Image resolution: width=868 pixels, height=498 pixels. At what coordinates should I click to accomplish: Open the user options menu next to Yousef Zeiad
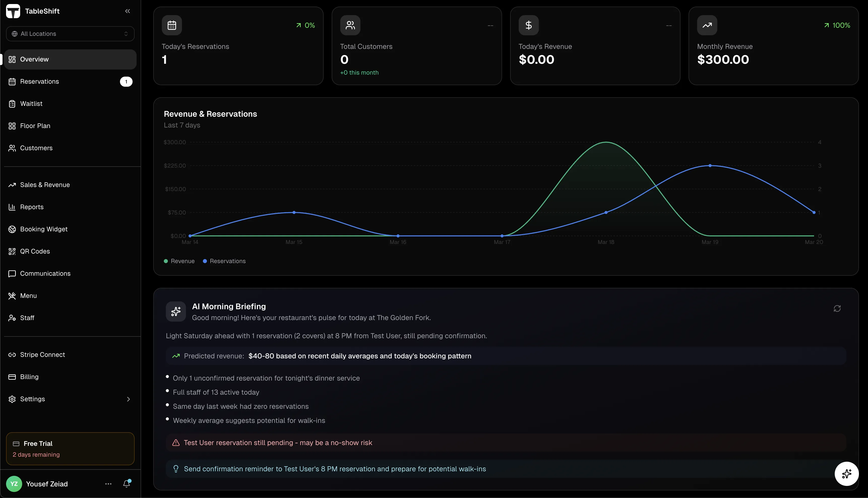[x=108, y=484]
